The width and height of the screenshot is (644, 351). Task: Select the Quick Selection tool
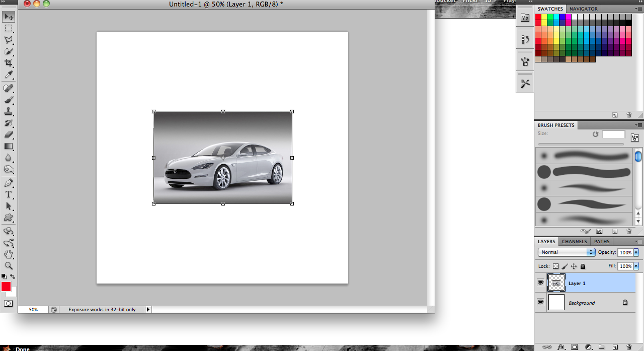coord(9,51)
